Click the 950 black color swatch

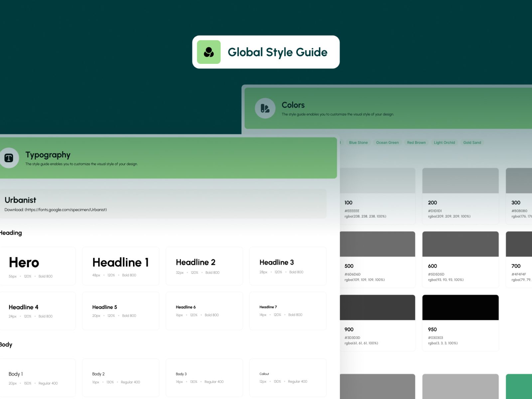461,308
